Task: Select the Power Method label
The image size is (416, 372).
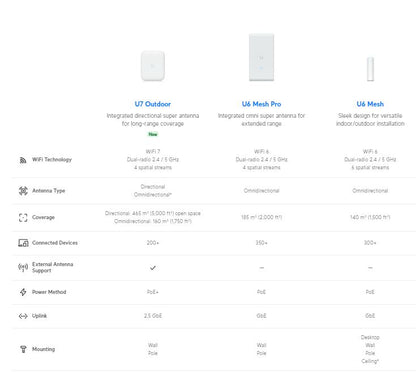Action: point(49,292)
